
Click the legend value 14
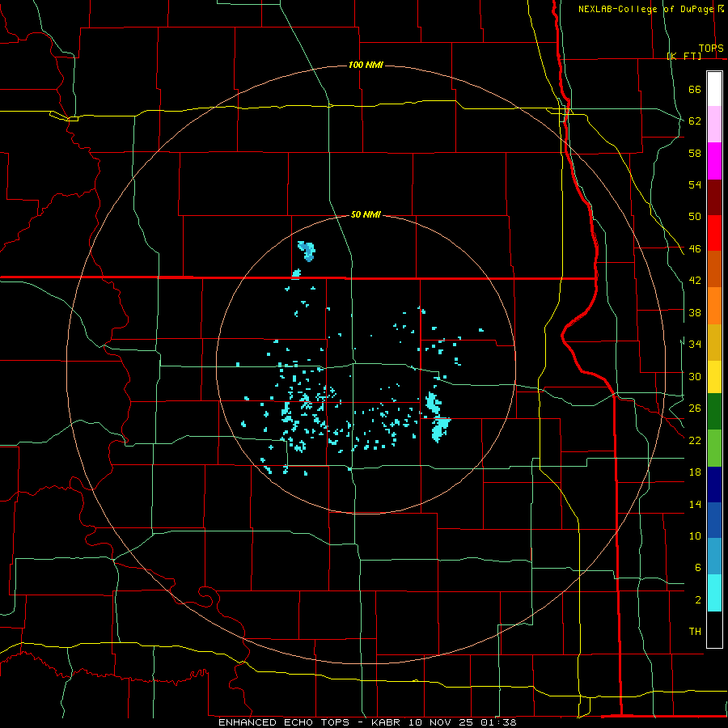coord(695,504)
